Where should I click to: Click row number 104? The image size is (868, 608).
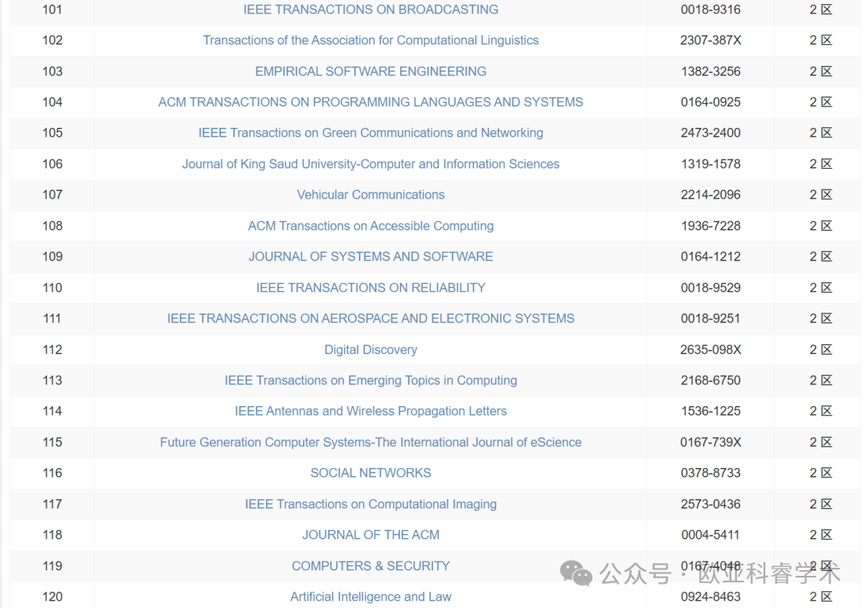pyautogui.click(x=52, y=102)
